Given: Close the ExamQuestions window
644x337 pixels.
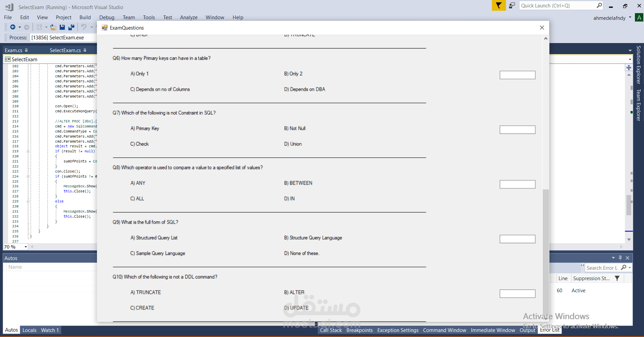Looking at the screenshot, I should tap(542, 28).
